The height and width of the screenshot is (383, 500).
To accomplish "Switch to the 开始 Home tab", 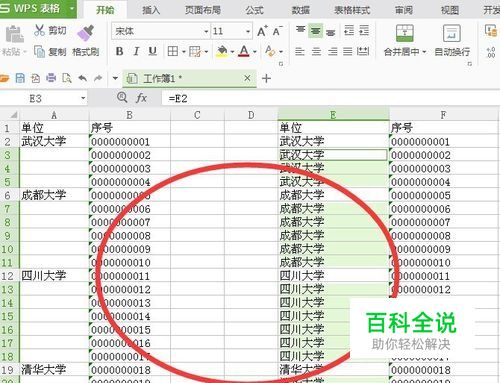I will coord(105,10).
